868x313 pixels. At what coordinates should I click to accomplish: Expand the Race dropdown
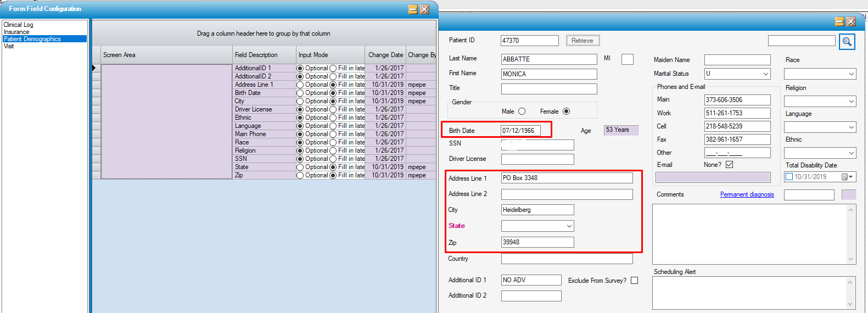click(851, 74)
